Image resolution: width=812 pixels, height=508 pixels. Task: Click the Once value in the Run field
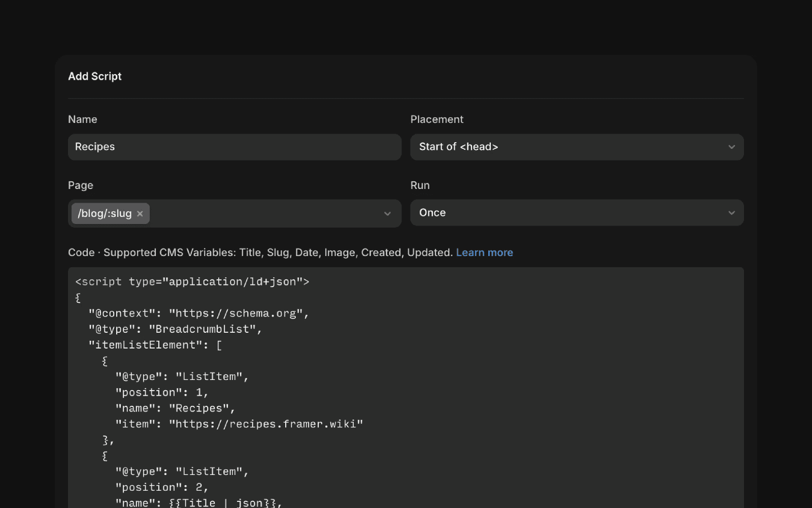pos(432,213)
